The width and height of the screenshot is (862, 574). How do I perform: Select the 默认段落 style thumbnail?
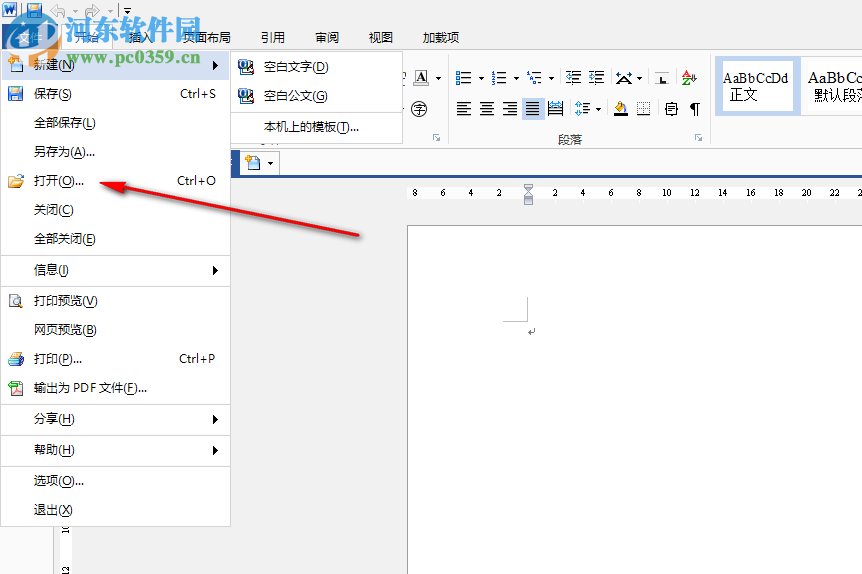(x=832, y=86)
